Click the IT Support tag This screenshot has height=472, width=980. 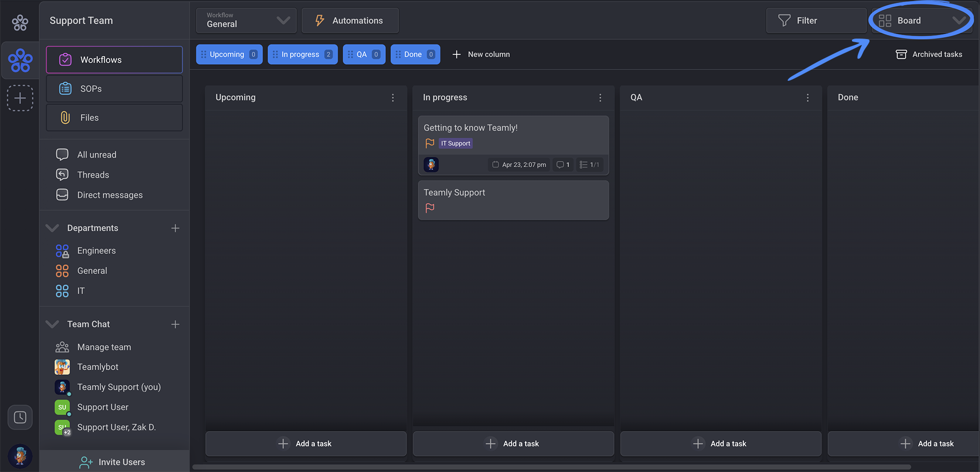pos(456,143)
